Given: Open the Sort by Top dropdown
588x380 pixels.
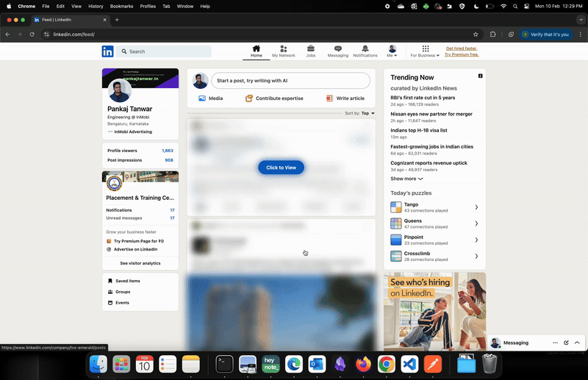Looking at the screenshot, I should click(359, 113).
